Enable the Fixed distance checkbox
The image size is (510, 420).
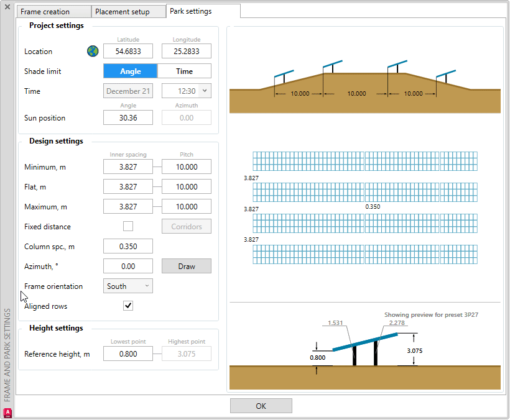tap(127, 226)
